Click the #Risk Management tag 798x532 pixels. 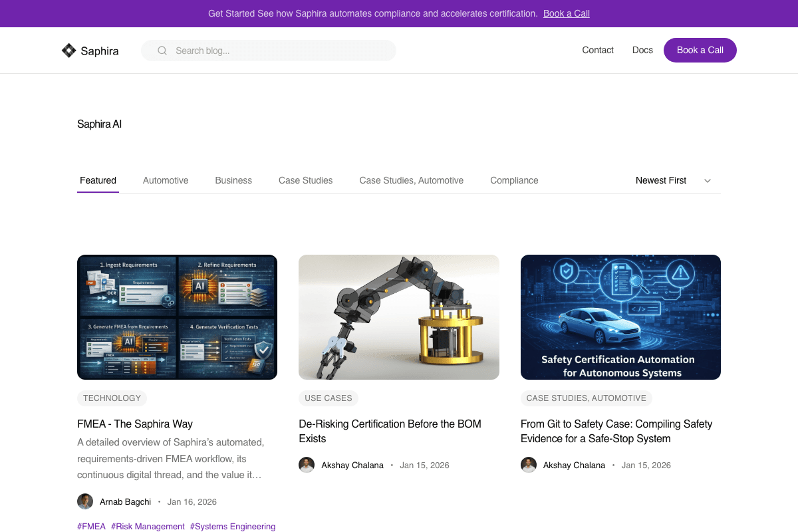[x=148, y=526]
